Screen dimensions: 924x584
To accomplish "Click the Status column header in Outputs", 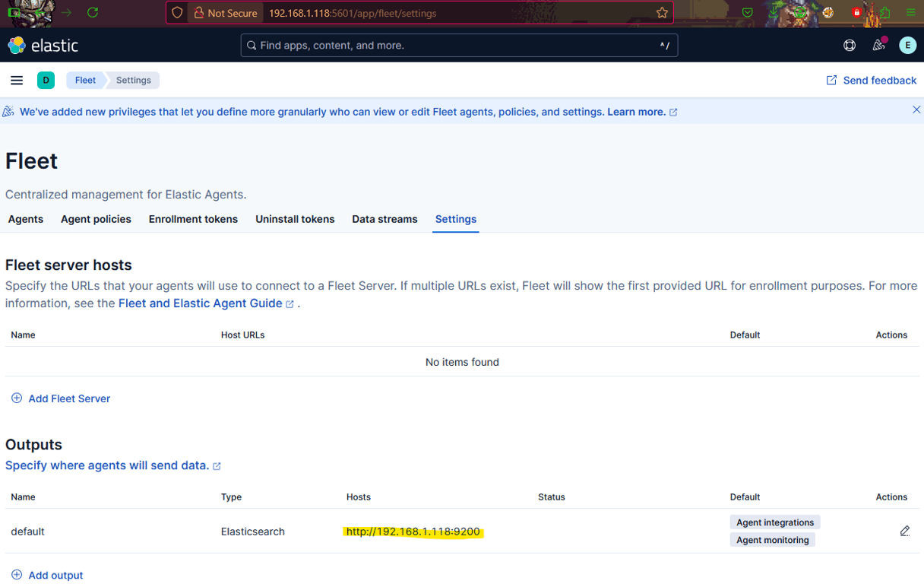I will point(552,497).
